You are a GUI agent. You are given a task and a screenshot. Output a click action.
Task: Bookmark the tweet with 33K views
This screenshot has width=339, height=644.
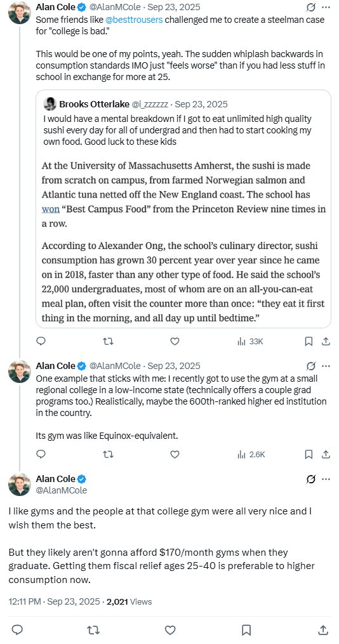(309, 341)
